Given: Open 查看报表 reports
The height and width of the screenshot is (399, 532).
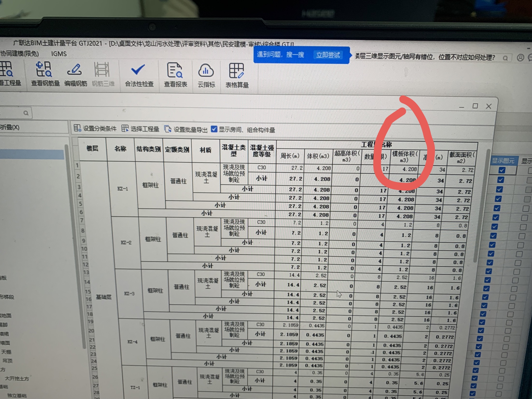Looking at the screenshot, I should tap(176, 75).
